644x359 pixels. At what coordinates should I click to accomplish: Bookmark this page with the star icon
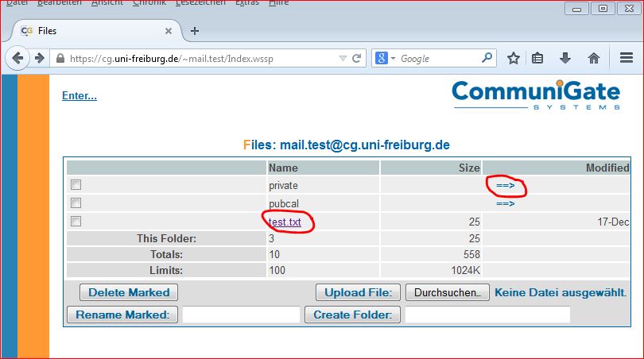[x=514, y=58]
